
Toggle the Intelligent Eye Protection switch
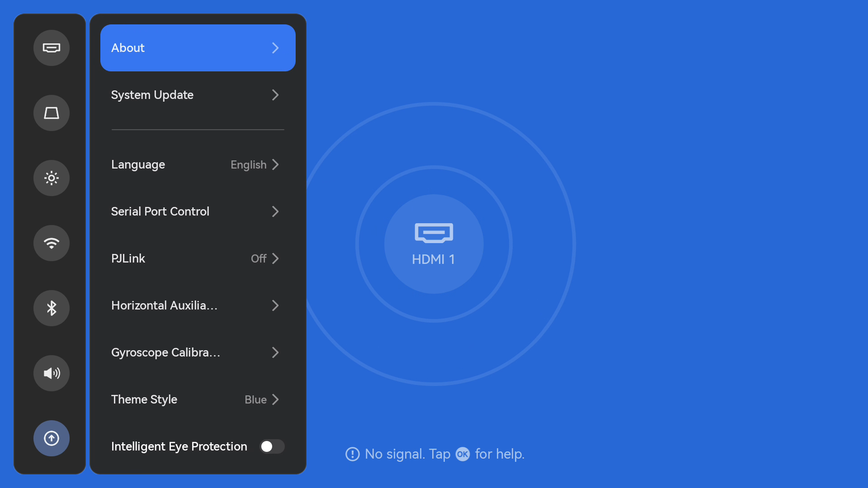pyautogui.click(x=272, y=446)
